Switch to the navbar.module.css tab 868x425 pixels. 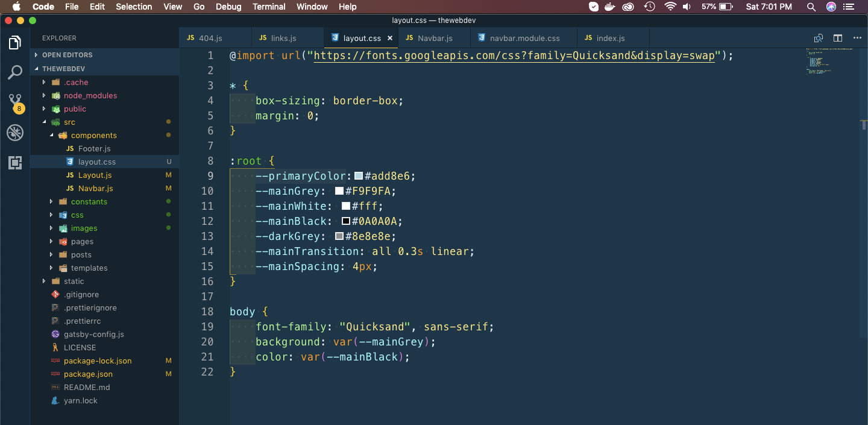point(524,38)
